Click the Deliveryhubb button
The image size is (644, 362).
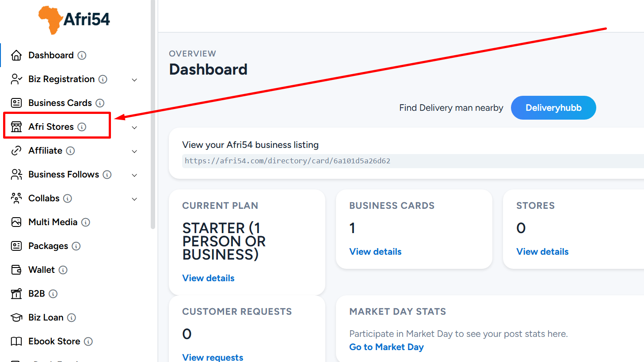point(553,108)
